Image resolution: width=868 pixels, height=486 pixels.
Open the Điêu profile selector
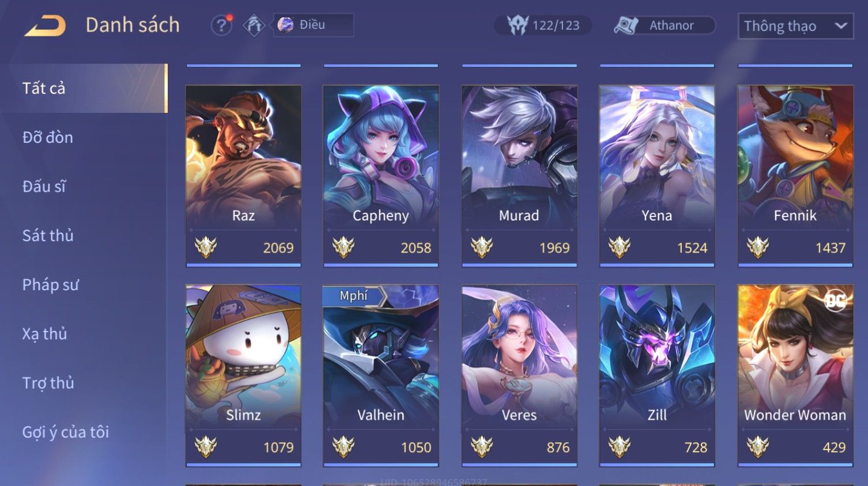click(314, 25)
